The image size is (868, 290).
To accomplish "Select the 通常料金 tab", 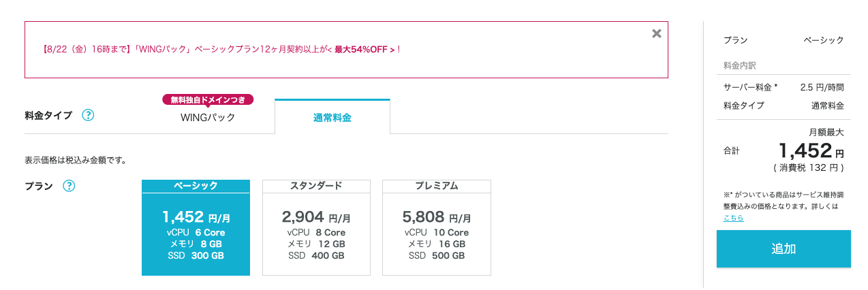I will point(332,117).
